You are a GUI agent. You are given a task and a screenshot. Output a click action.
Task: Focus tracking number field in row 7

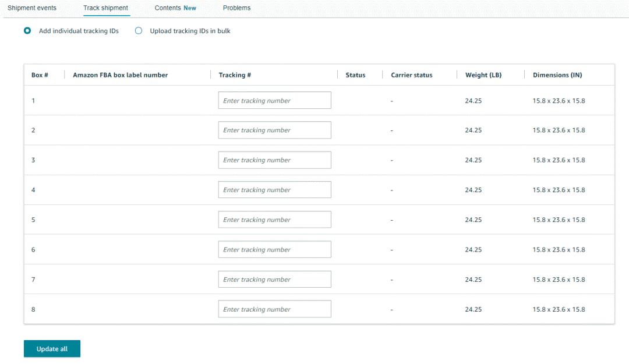pyautogui.click(x=274, y=280)
